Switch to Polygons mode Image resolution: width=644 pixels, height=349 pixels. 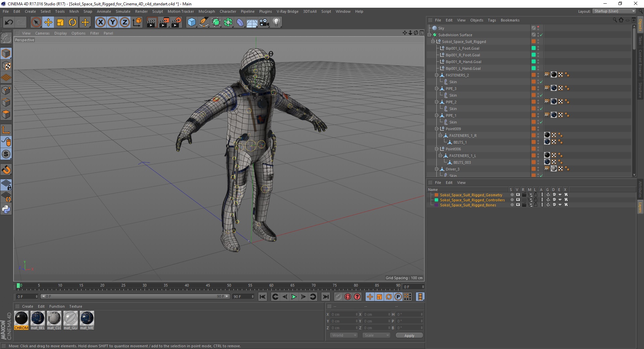point(6,114)
